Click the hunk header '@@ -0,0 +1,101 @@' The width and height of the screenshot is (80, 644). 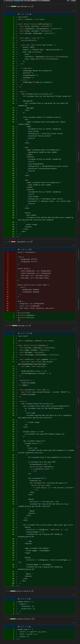[x=25, y=333]
